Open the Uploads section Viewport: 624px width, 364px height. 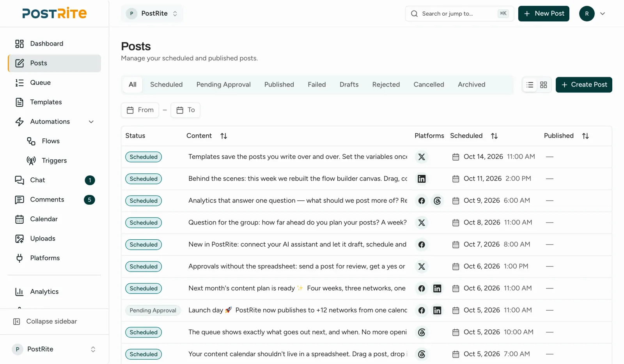pyautogui.click(x=54, y=239)
